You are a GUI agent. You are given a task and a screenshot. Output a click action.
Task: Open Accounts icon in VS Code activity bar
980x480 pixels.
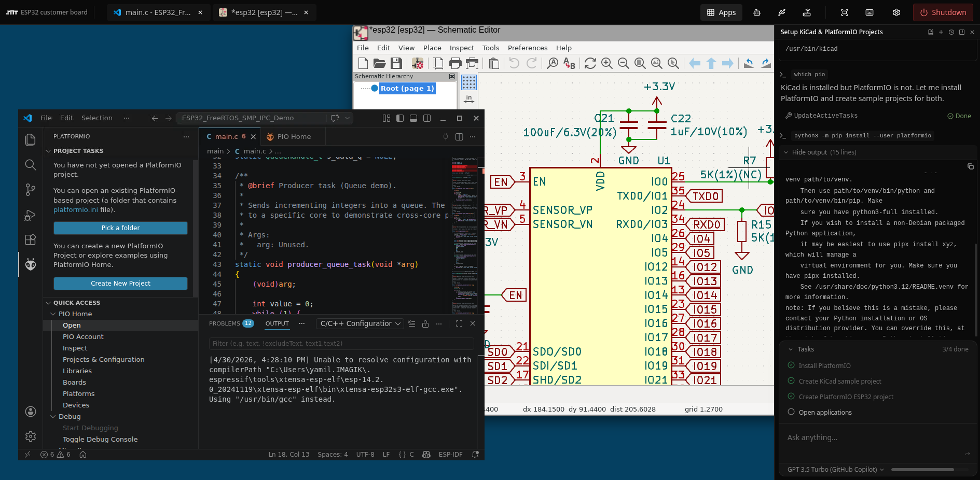click(x=31, y=412)
